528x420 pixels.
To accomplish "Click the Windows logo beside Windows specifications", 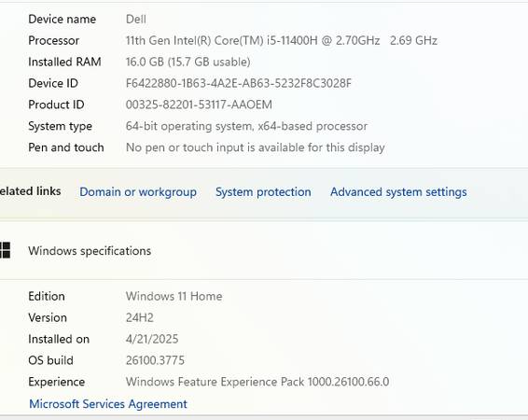I will (x=5, y=250).
